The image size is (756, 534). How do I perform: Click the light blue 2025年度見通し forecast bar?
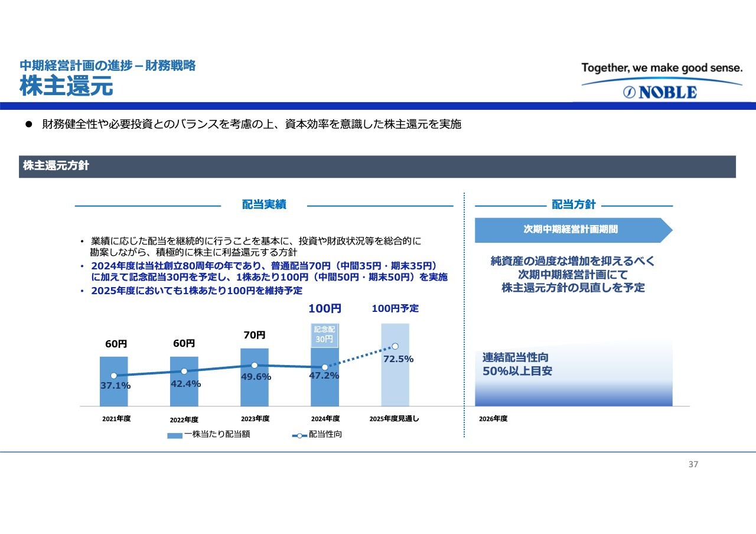pos(395,364)
